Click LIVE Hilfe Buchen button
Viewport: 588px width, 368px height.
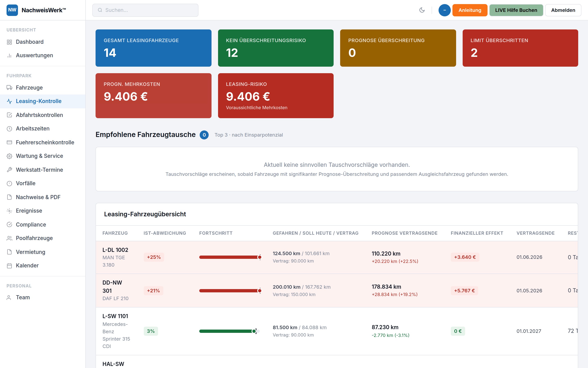tap(516, 10)
